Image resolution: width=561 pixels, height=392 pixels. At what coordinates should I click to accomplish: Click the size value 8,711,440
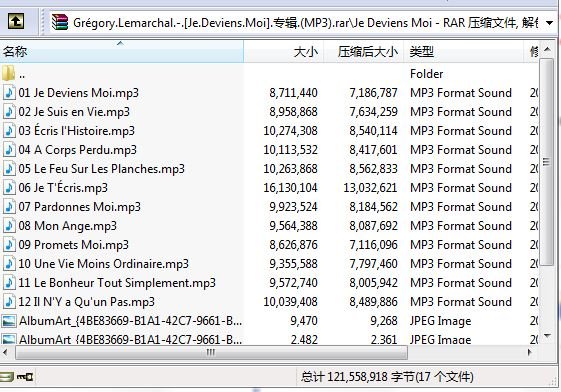293,93
